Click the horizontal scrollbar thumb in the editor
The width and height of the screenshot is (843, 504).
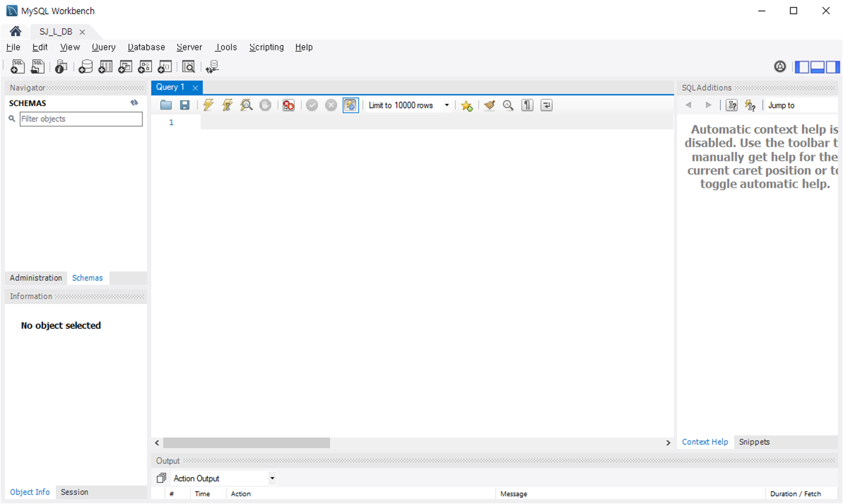[246, 443]
